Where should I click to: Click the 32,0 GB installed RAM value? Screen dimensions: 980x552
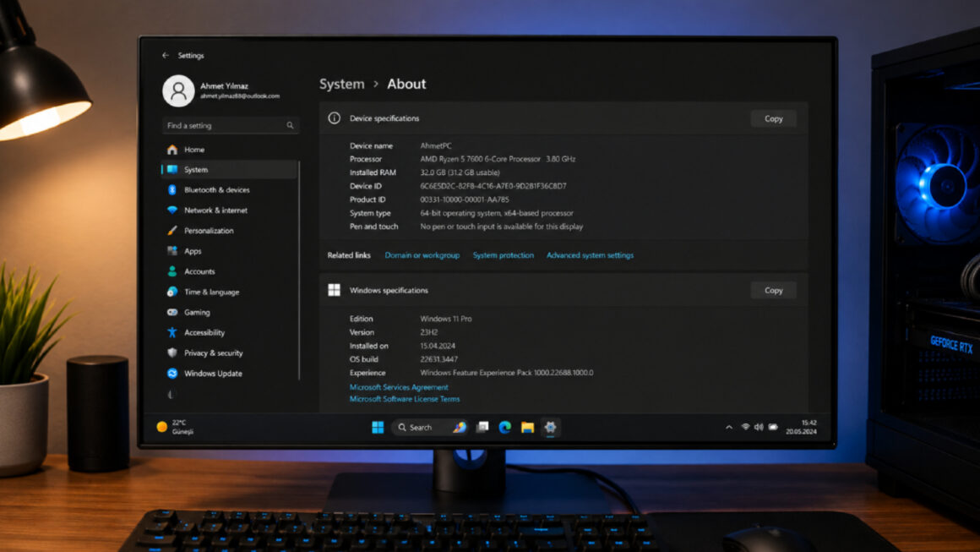coord(460,172)
